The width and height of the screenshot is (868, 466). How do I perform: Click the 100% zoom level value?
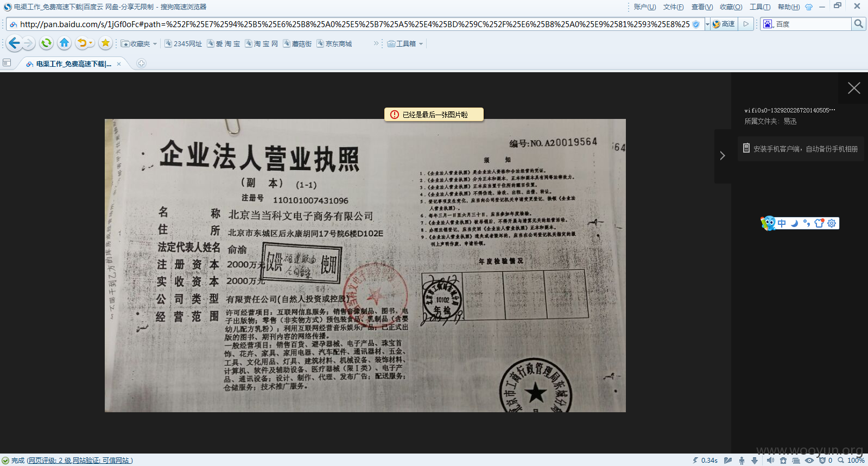coord(856,461)
